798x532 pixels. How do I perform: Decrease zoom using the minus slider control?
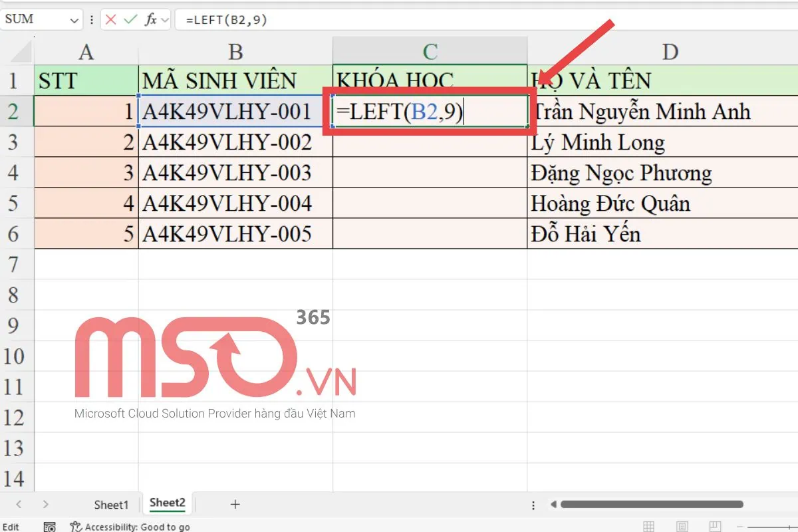[740, 526]
